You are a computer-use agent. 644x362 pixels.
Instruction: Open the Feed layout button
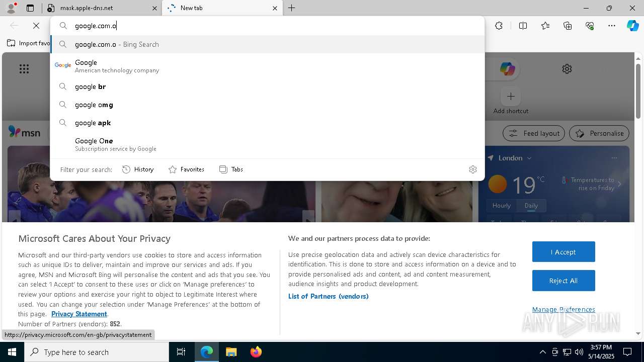[534, 133]
